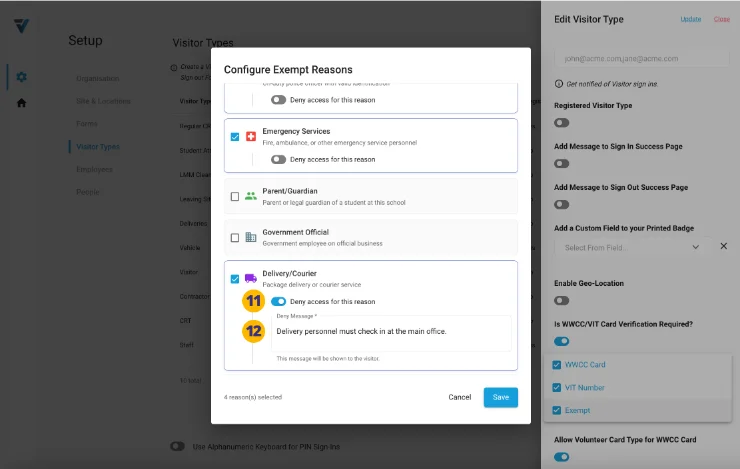The width and height of the screenshot is (740, 469).
Task: Click the Government Official building icon
Action: [x=250, y=238]
